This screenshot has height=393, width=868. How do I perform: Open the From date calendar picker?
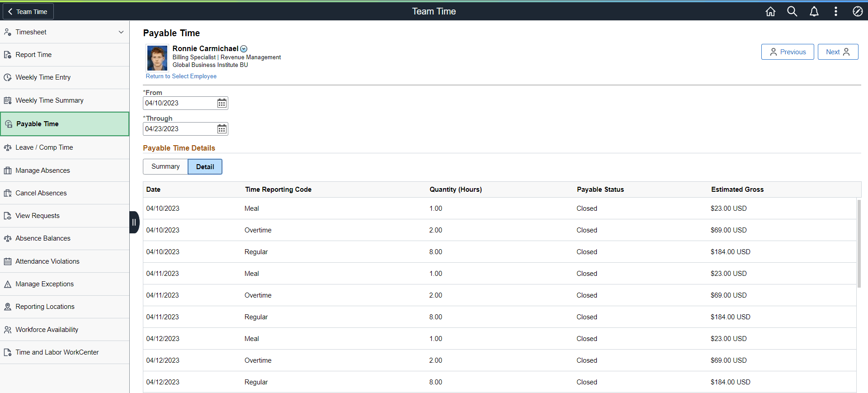tap(222, 103)
